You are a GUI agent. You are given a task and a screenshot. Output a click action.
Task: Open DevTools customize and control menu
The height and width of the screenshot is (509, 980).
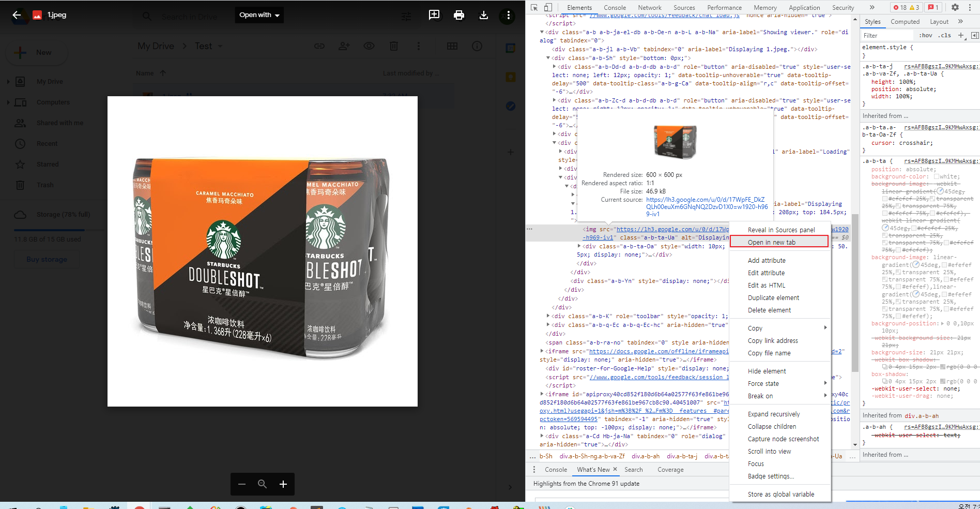tap(970, 7)
